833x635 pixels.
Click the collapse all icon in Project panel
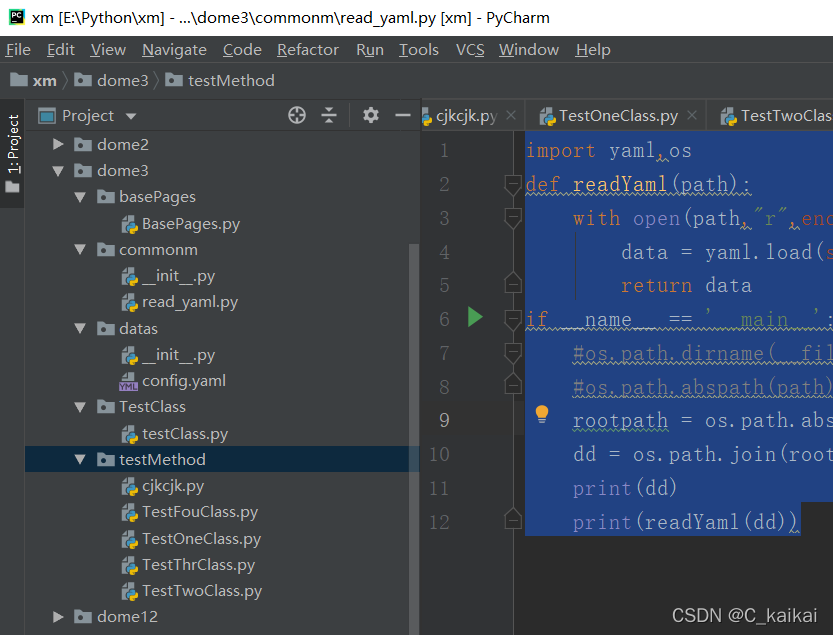pyautogui.click(x=329, y=115)
